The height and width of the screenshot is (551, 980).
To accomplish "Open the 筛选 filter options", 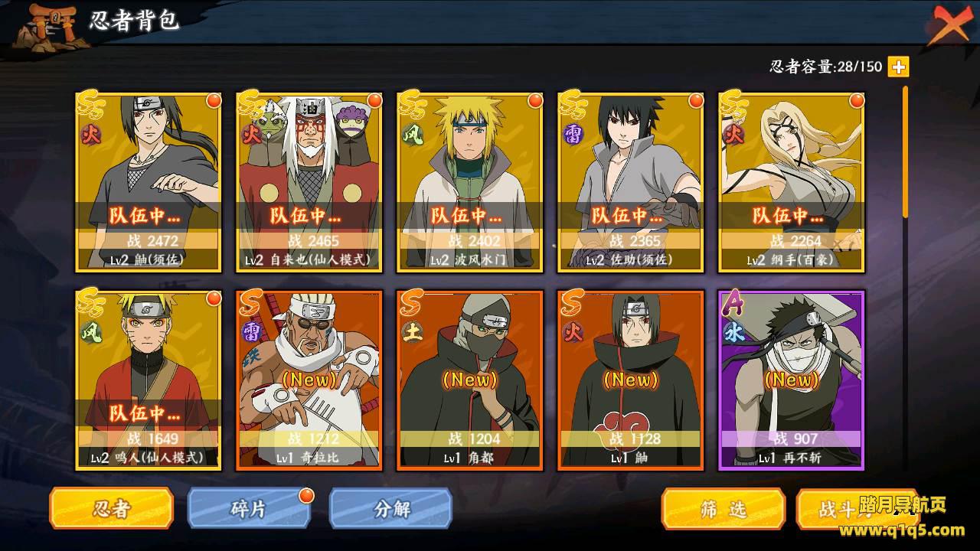I will [724, 509].
